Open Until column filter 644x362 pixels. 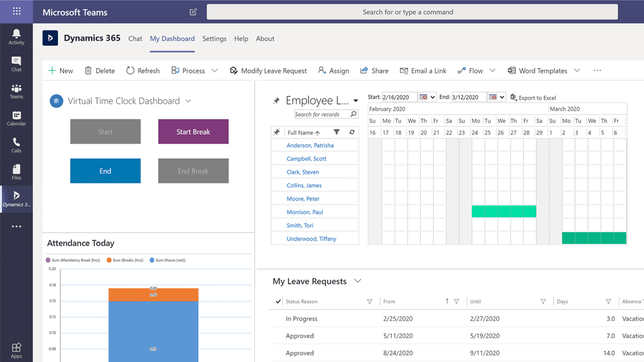pos(543,302)
